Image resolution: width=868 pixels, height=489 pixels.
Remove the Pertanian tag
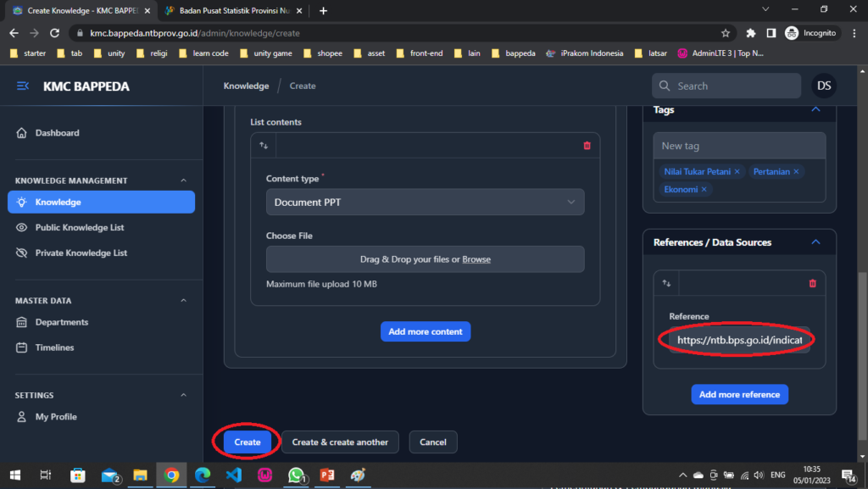[796, 172]
